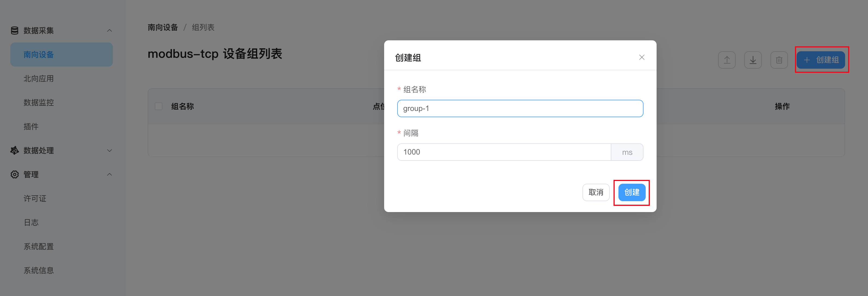
Task: Collapse the 管理 section
Action: 109,174
